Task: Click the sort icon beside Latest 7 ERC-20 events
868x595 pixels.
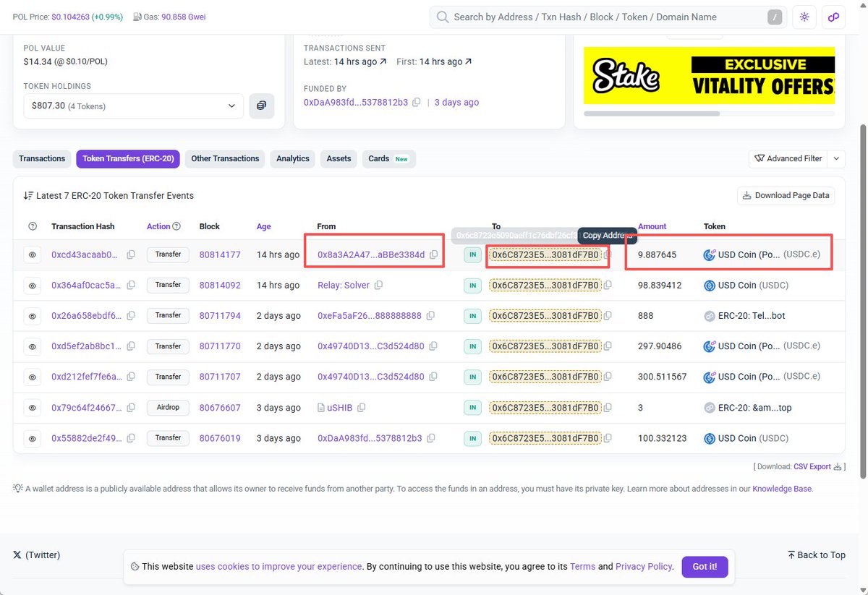Action: 28,195
